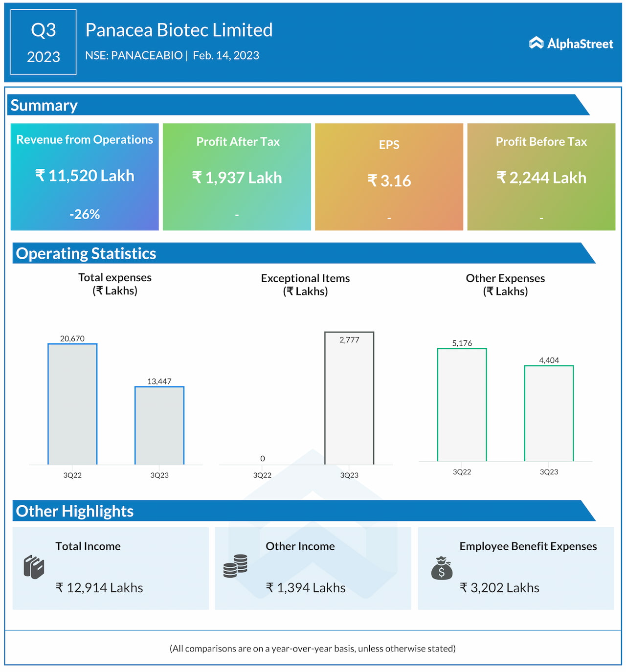The width and height of the screenshot is (626, 672).
Task: Click the Summary section header
Action: [44, 105]
